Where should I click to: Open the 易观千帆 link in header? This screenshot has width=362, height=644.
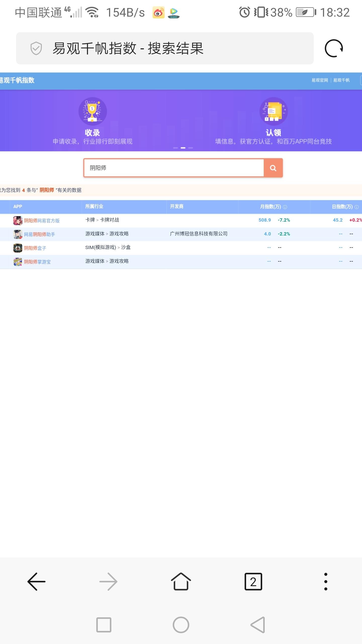341,80
